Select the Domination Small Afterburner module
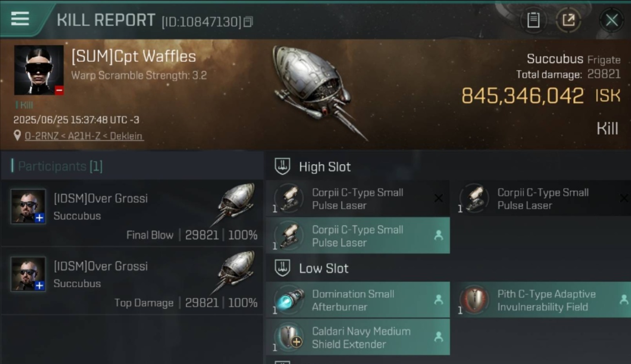This screenshot has height=364, width=631. click(358, 300)
